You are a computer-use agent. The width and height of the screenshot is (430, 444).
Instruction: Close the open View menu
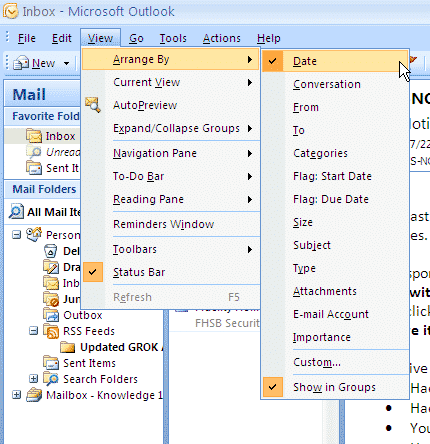(x=100, y=38)
